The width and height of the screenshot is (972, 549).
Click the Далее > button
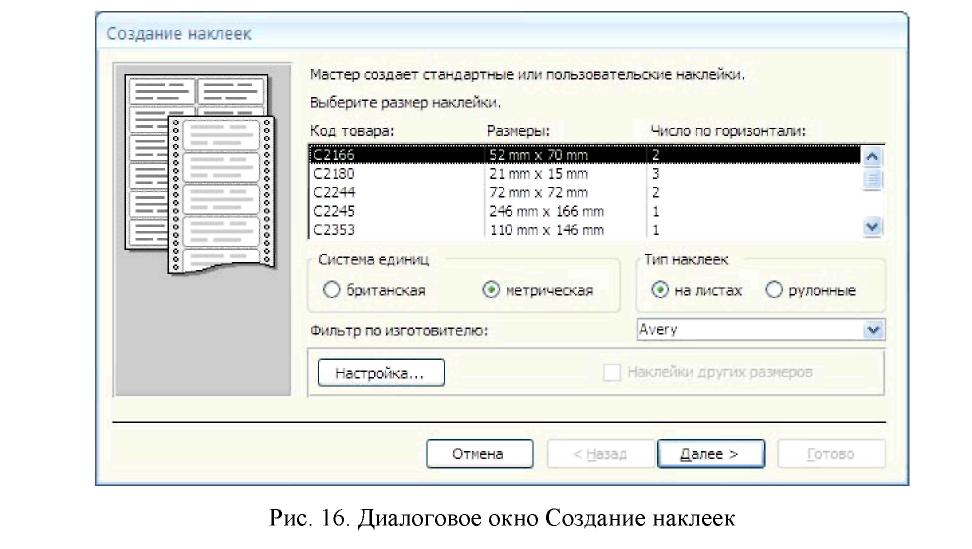pos(711,454)
